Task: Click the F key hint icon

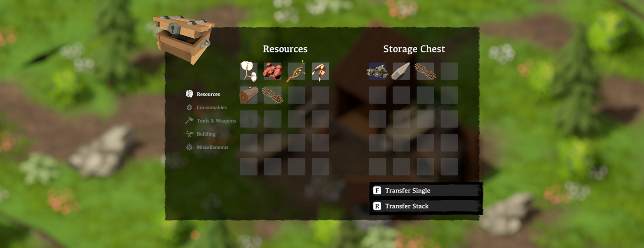Action: pyautogui.click(x=377, y=191)
